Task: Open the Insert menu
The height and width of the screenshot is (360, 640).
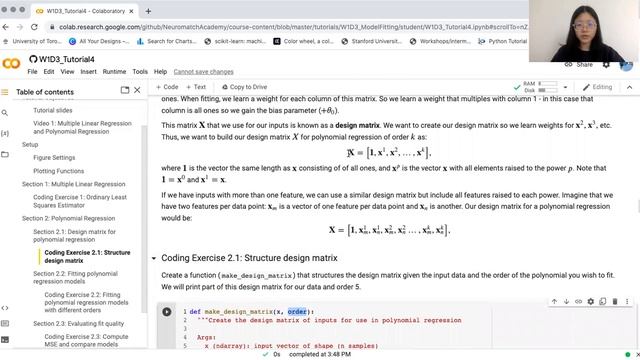Action: pos(88,72)
